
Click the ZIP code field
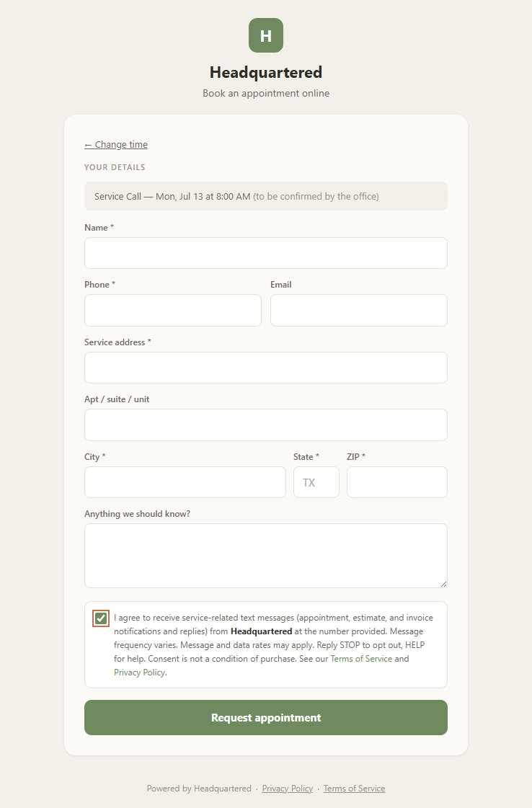tap(397, 482)
